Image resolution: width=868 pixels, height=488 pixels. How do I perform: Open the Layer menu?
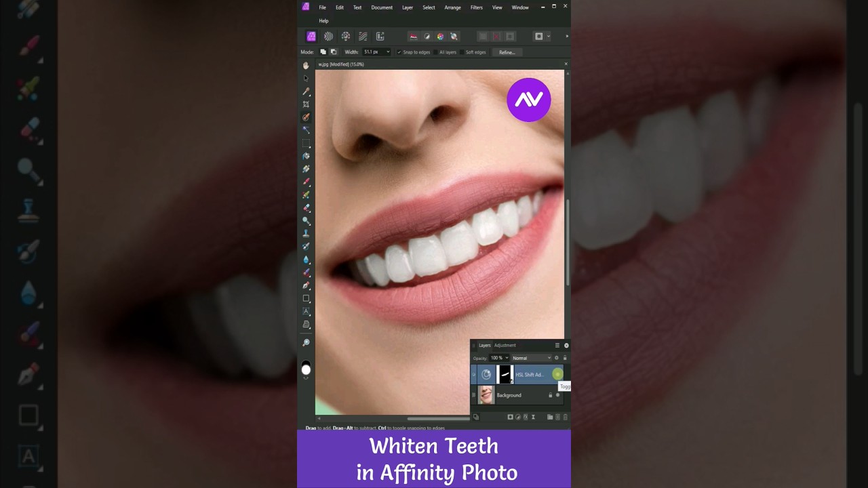click(408, 7)
